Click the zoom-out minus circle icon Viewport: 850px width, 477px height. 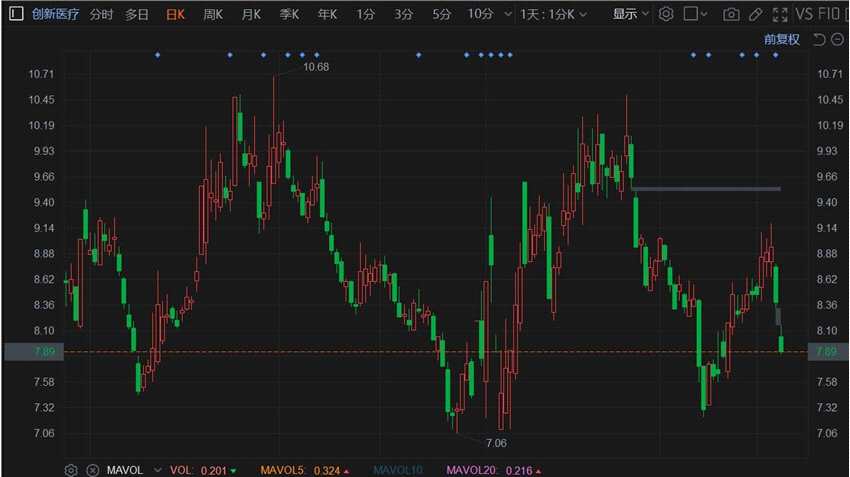[x=838, y=40]
